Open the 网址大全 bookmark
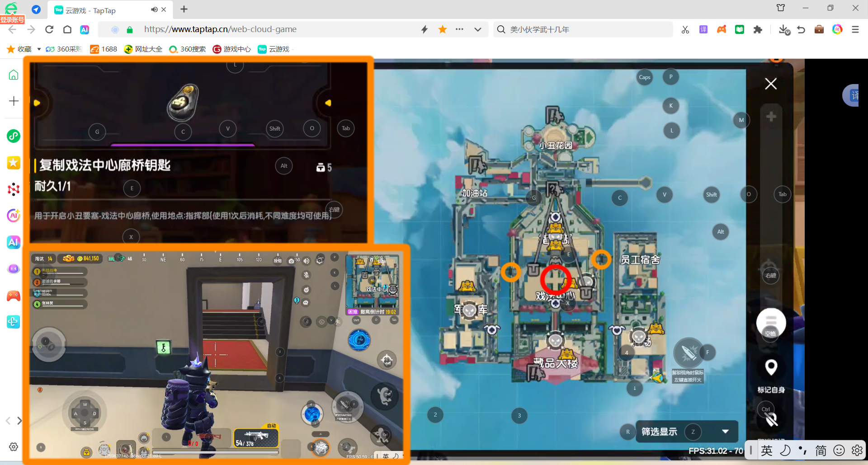 [143, 49]
